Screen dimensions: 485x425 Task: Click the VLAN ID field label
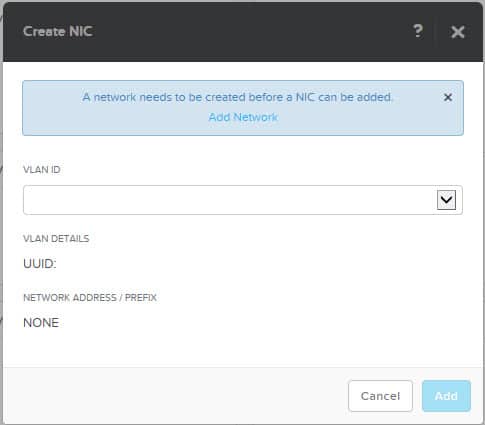click(x=42, y=169)
